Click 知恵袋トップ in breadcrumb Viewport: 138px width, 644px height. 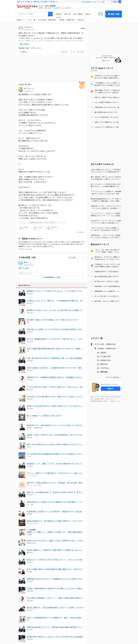tap(21, 20)
